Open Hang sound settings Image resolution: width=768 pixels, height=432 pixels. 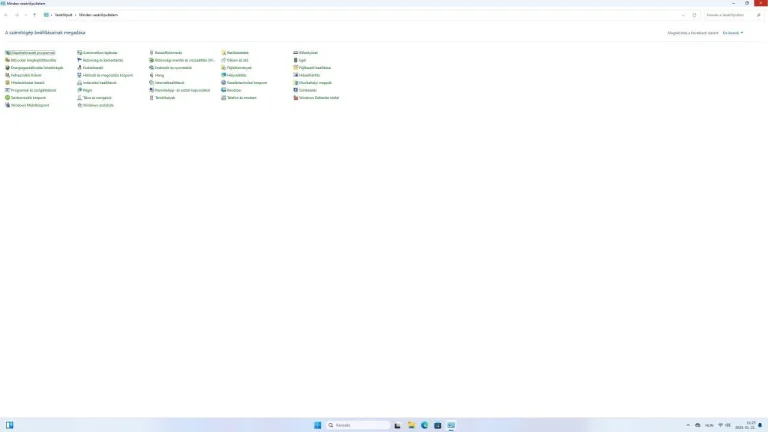coord(157,75)
